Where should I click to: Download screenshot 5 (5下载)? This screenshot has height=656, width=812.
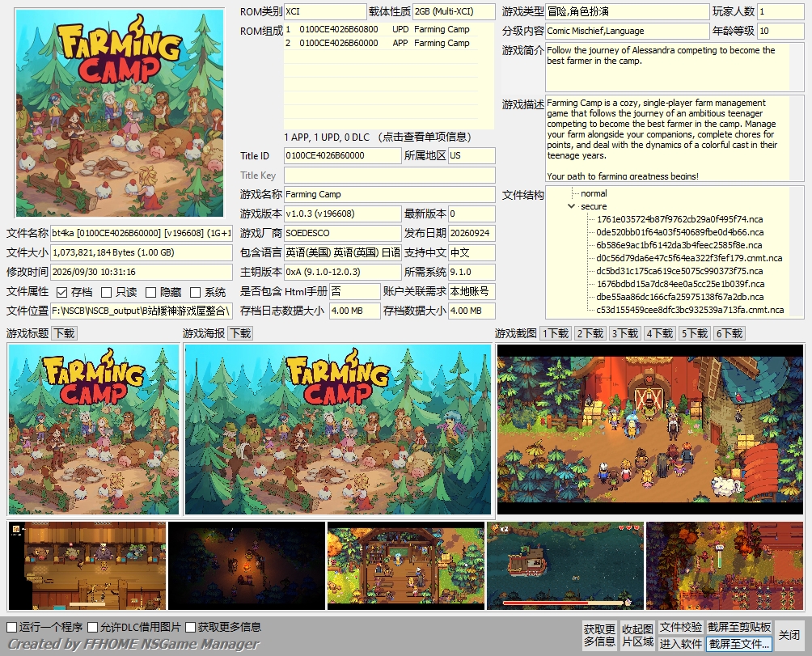click(694, 333)
